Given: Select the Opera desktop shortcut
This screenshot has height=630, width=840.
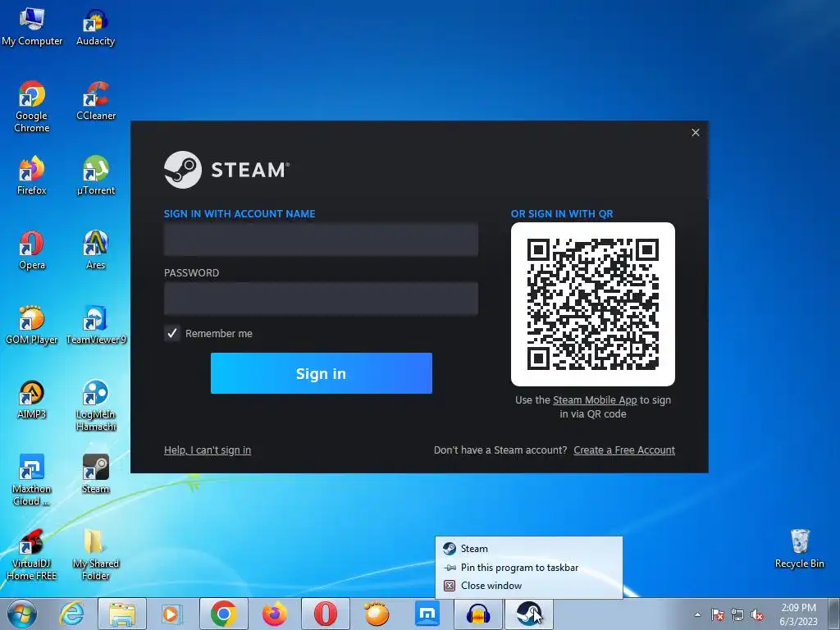Looking at the screenshot, I should pos(32,250).
